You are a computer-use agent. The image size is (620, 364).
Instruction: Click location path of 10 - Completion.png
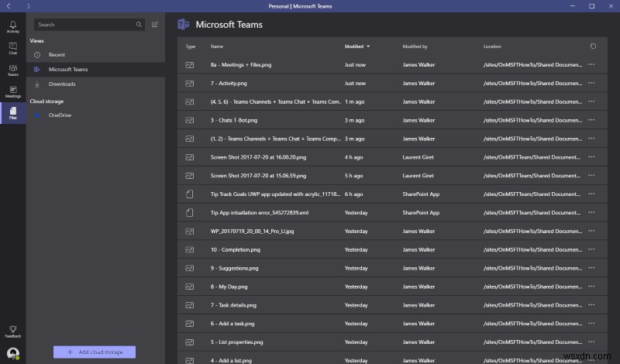(532, 249)
